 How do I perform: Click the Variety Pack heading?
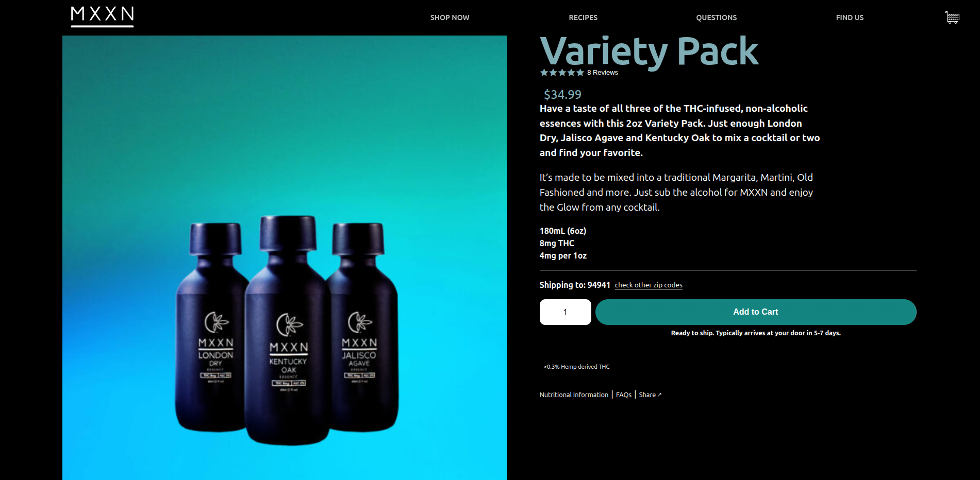pyautogui.click(x=649, y=51)
